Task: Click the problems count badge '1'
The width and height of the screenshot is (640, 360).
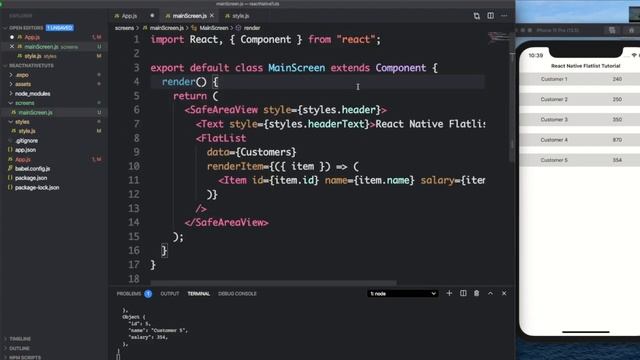Action: point(148,293)
